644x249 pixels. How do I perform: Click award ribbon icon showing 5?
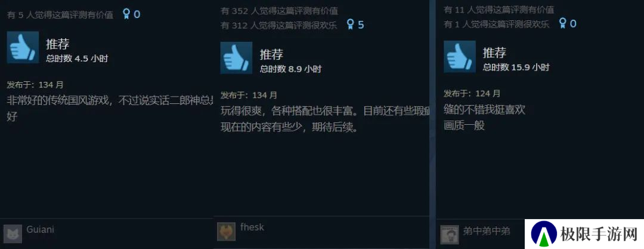point(351,24)
